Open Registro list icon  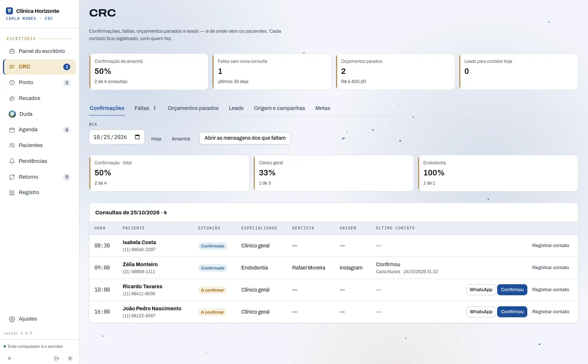pyautogui.click(x=12, y=193)
